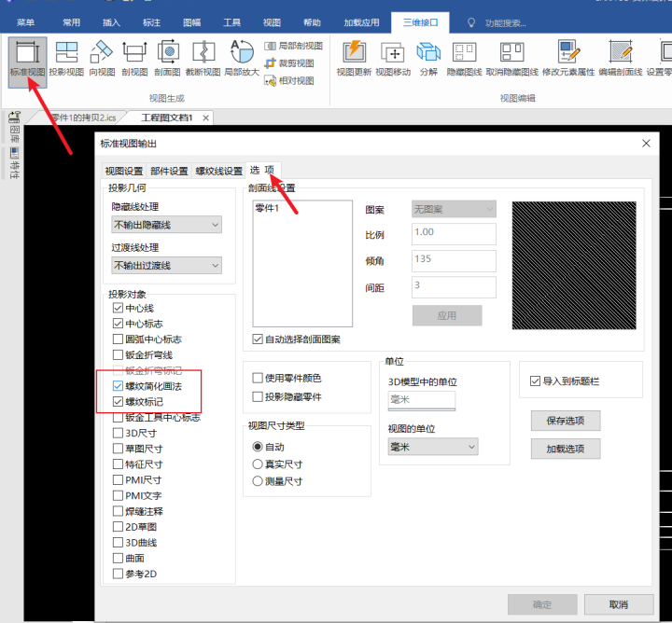The height and width of the screenshot is (623, 672).
Task: Select 零件1 in the part list
Action: [267, 209]
